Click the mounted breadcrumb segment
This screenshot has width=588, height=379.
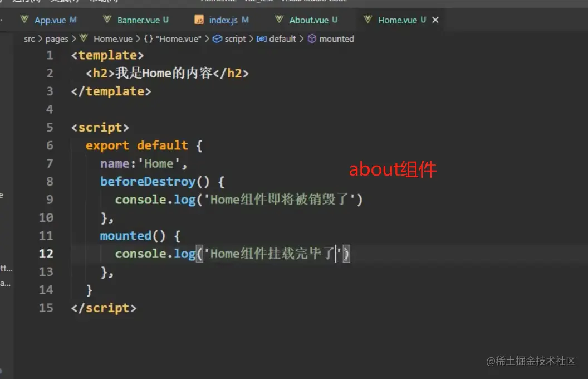(x=337, y=39)
